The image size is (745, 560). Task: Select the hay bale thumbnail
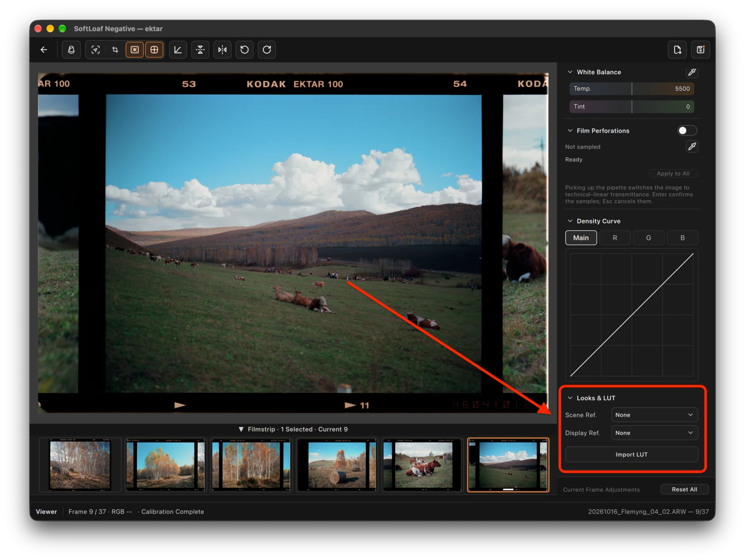(x=337, y=465)
